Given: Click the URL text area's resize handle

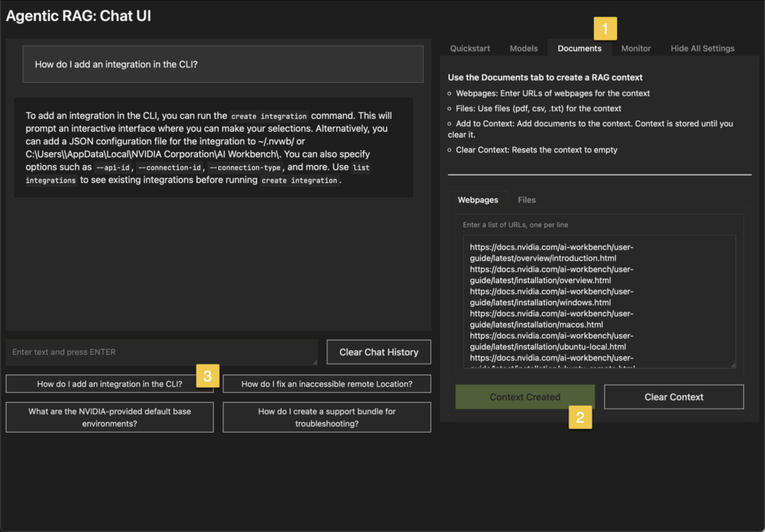Looking at the screenshot, I should coord(732,365).
